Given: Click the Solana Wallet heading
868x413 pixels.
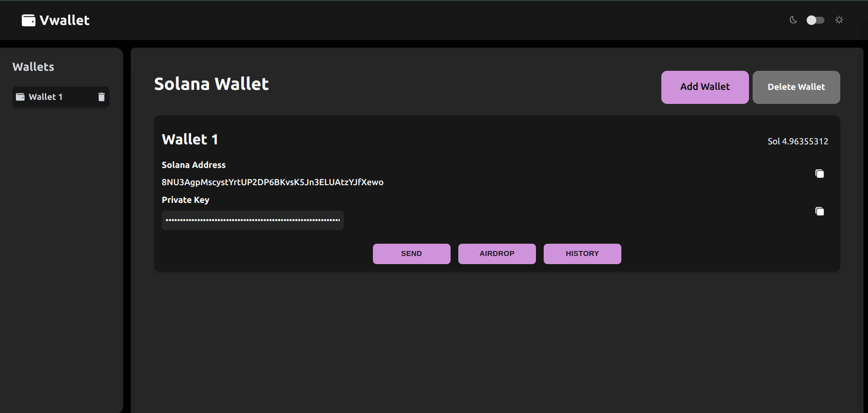Looking at the screenshot, I should coord(211,84).
